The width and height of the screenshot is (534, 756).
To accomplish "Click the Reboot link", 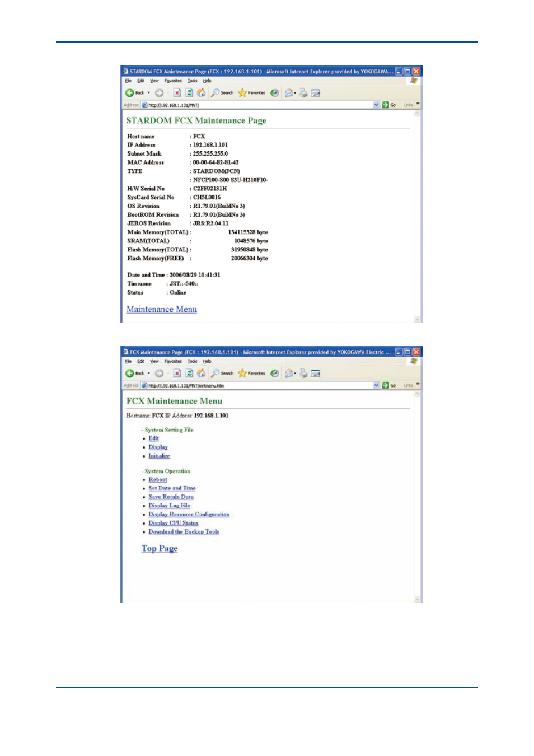I will click(158, 479).
